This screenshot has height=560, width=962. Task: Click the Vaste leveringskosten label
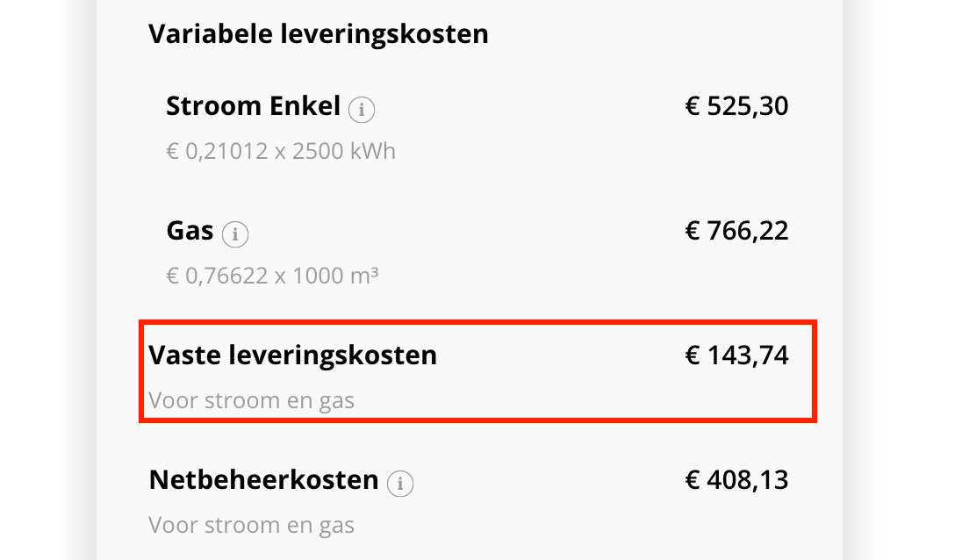click(x=292, y=355)
